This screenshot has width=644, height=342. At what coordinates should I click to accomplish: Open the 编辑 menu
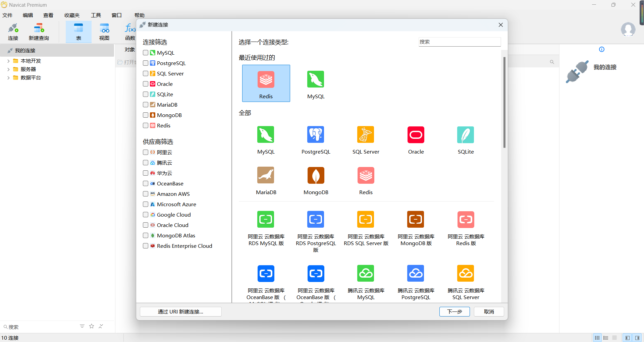[28, 15]
